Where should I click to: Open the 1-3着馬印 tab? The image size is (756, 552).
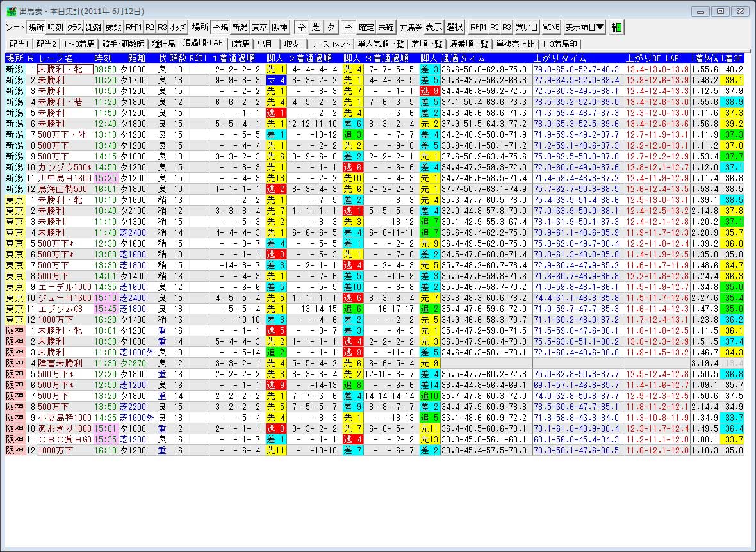(x=561, y=44)
